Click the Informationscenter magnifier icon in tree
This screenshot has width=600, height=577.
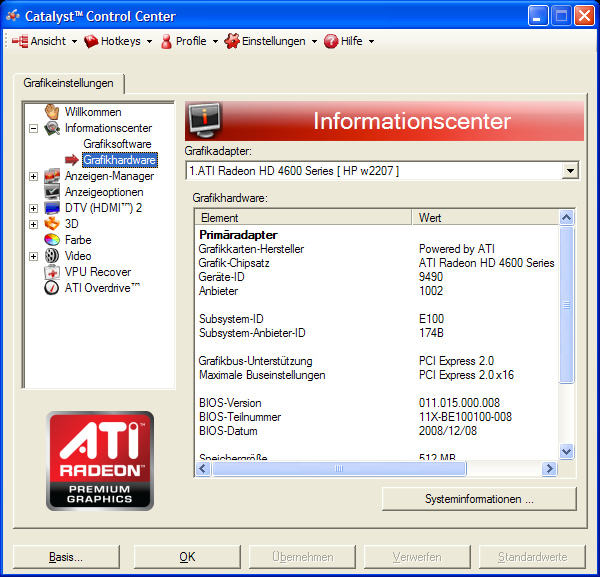click(x=52, y=128)
